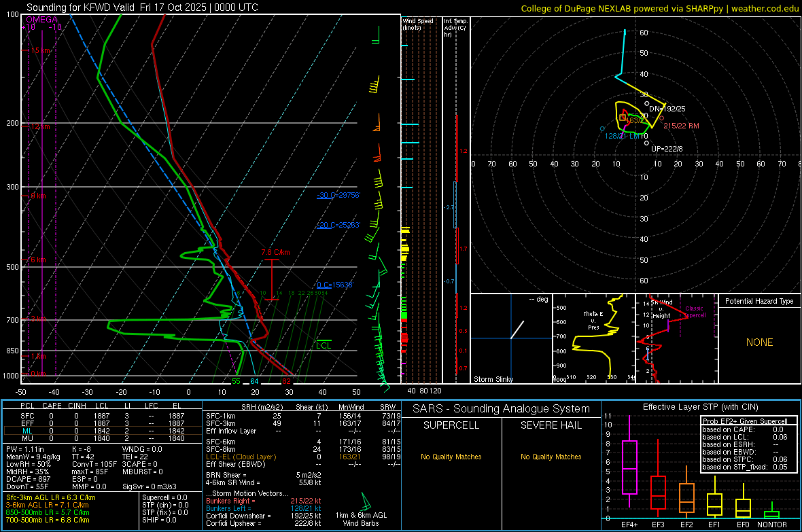
Task: Click the 15 km height marker
Action: (x=40, y=51)
